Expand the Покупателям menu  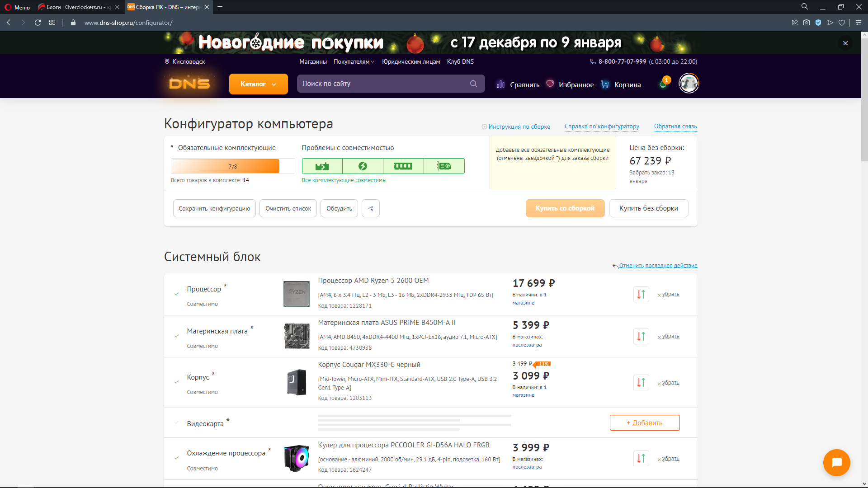tap(354, 62)
